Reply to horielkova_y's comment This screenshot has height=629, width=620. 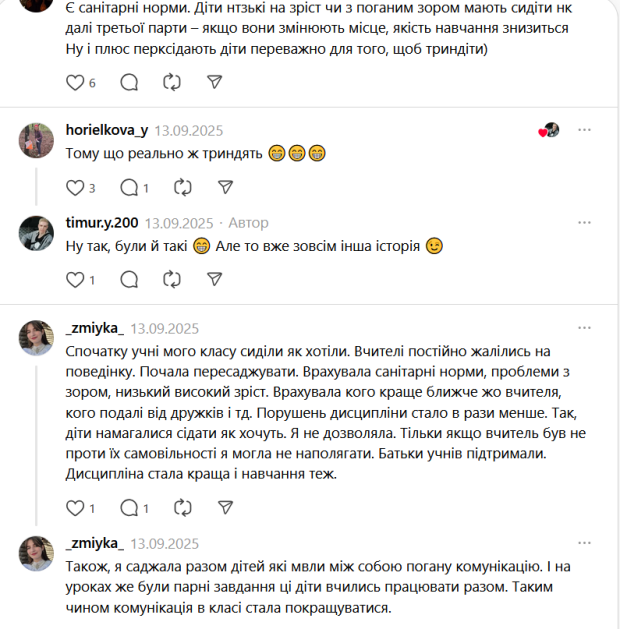click(x=129, y=187)
